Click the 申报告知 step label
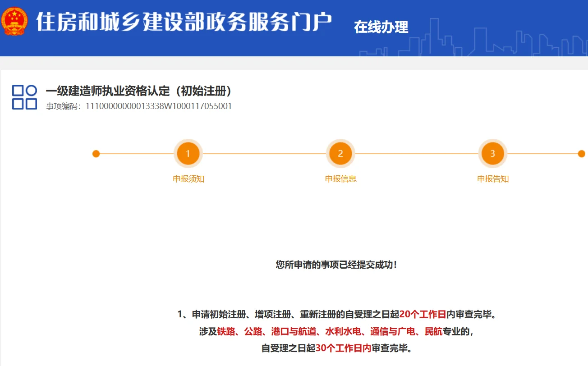Viewport: 588px width, 366px height. click(493, 178)
